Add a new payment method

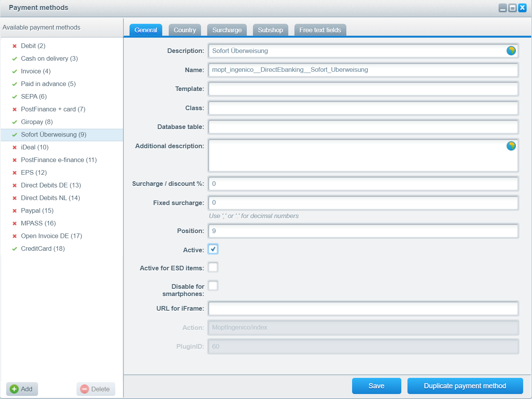[x=22, y=389]
